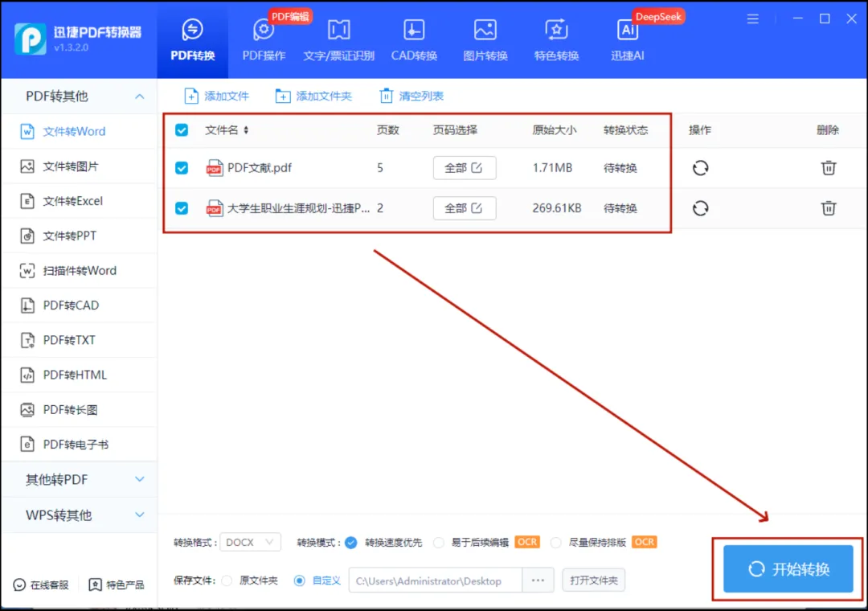The image size is (868, 611).
Task: Click the 原始大小 column header
Action: point(554,130)
